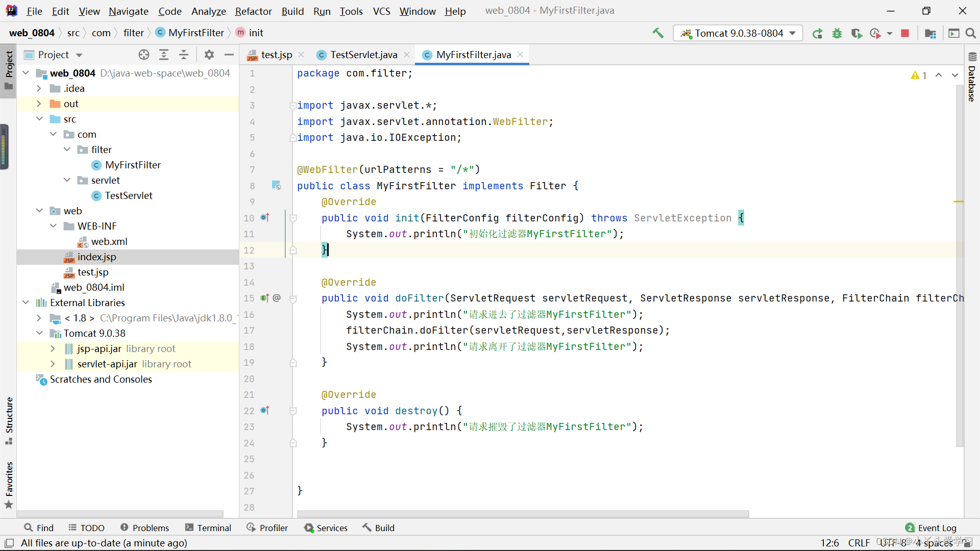
Task: Collapse the WEB-INF folder
Action: 53,226
